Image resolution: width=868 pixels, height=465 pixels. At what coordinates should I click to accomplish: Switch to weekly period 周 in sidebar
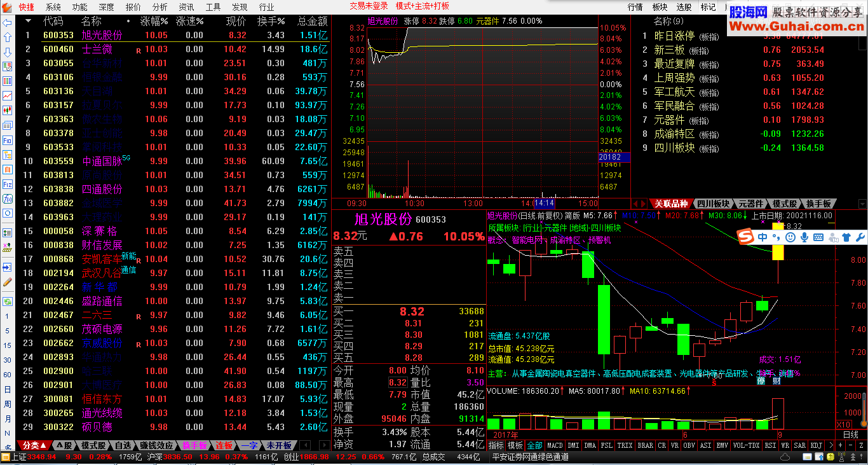click(x=7, y=404)
